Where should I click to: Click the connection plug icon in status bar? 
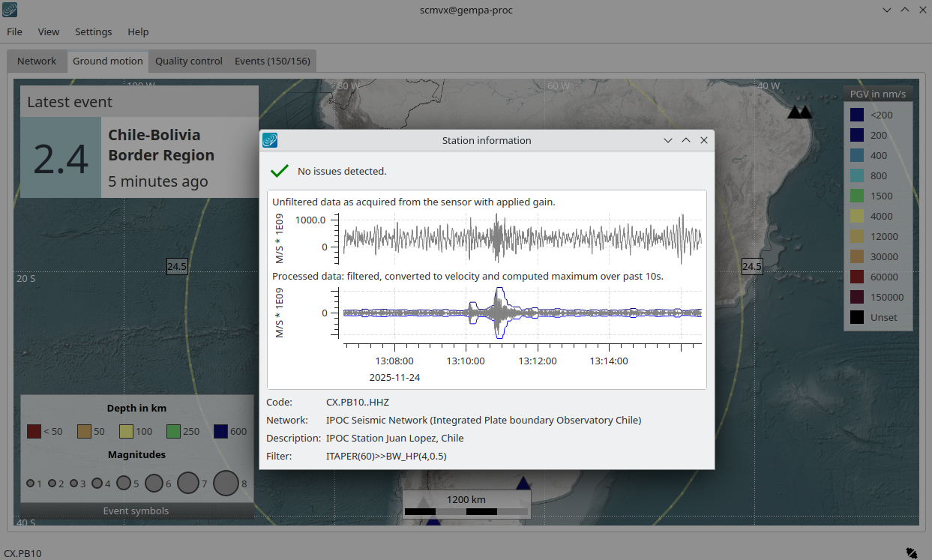(910, 553)
